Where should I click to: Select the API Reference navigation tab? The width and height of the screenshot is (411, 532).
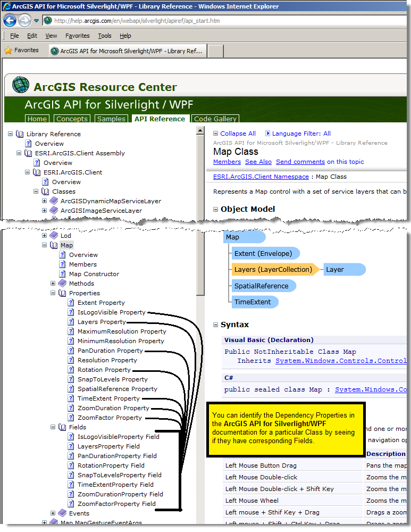tap(160, 119)
